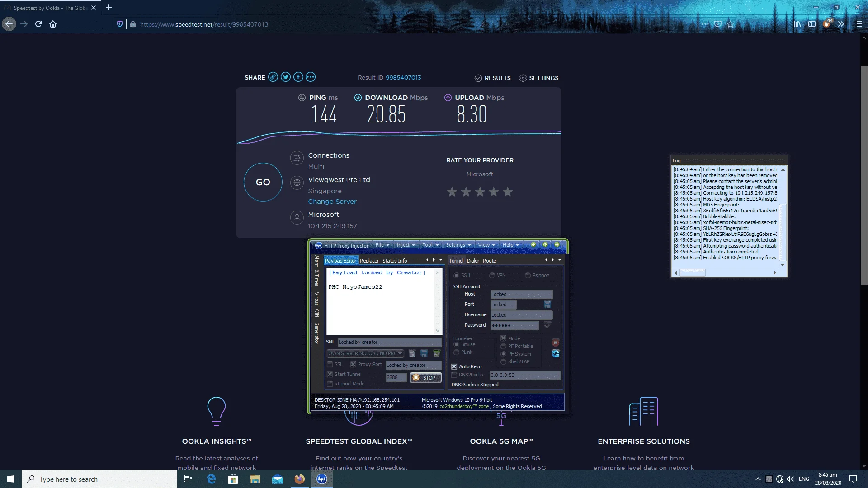Open the Route tab
Image resolution: width=868 pixels, height=488 pixels.
tap(489, 261)
